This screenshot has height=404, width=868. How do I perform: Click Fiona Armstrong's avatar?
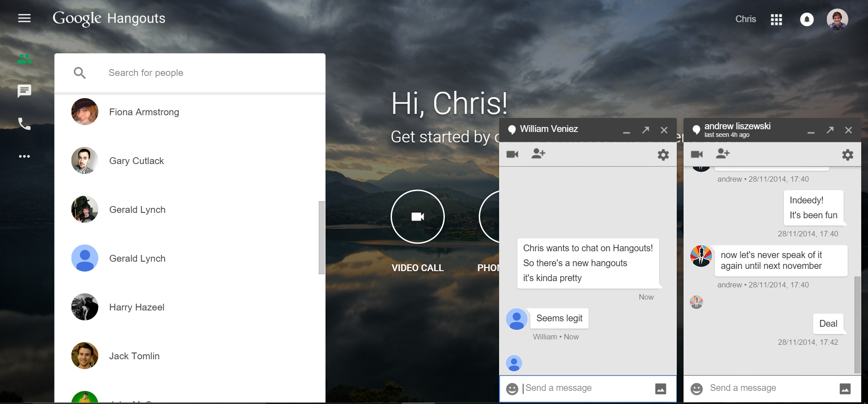point(85,112)
